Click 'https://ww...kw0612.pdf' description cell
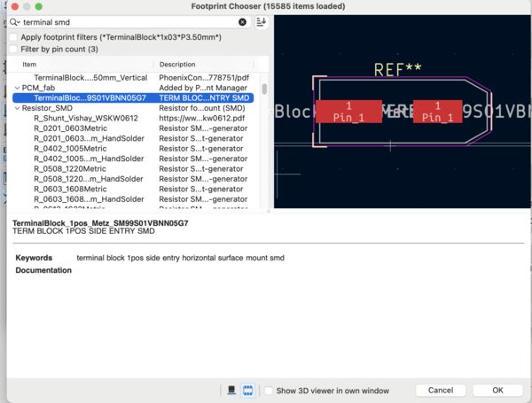Viewport: 532px width, 403px height. click(x=202, y=119)
